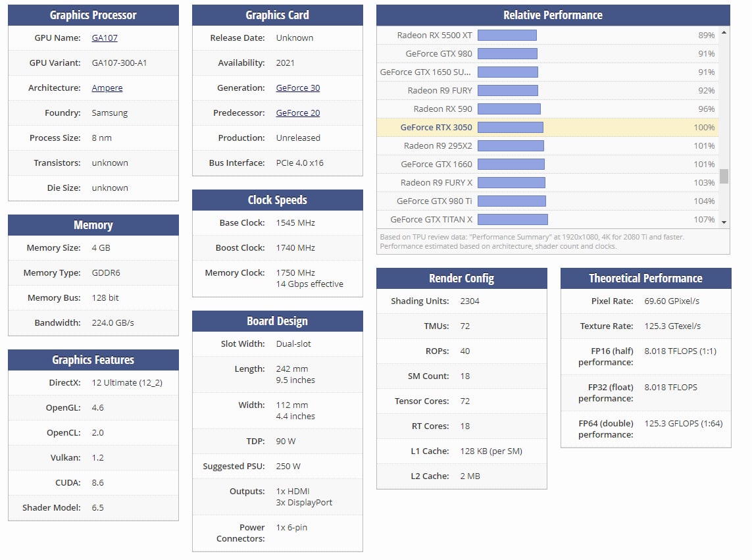This screenshot has width=752, height=560.
Task: Click the Pixel Rate value 69.60 GPixel/s
Action: pyautogui.click(x=672, y=301)
